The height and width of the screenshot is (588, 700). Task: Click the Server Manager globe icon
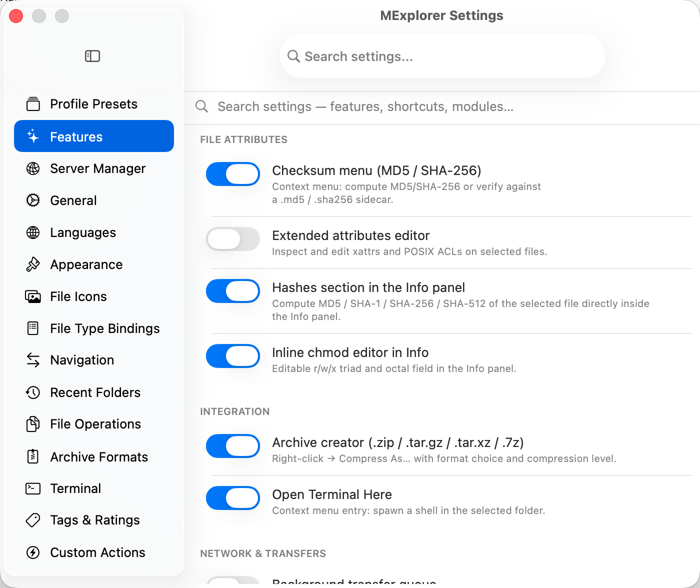(x=33, y=168)
